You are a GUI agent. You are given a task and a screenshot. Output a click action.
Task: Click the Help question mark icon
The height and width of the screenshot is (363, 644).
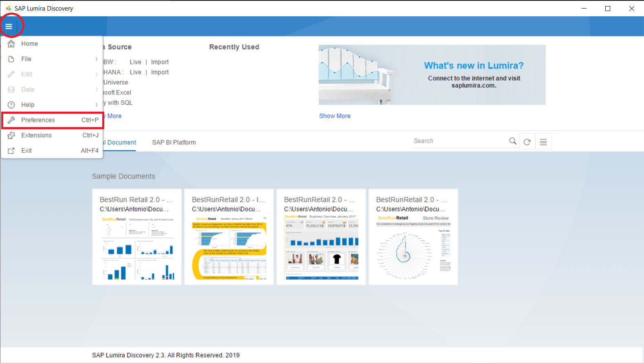[x=11, y=105]
